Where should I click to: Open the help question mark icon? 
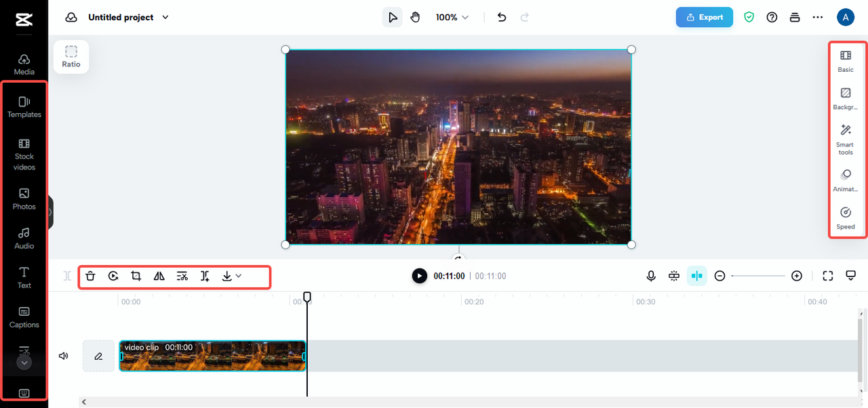(x=772, y=18)
